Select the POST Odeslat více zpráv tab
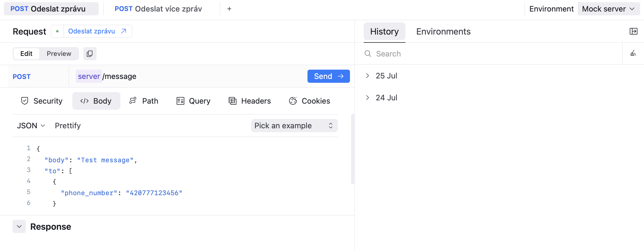The width and height of the screenshot is (644, 250). (x=158, y=9)
